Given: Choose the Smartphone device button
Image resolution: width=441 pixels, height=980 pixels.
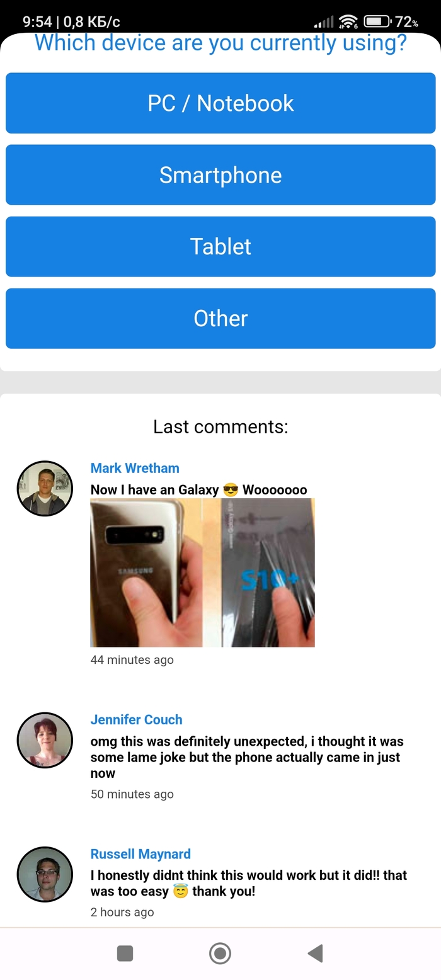Looking at the screenshot, I should tap(220, 175).
